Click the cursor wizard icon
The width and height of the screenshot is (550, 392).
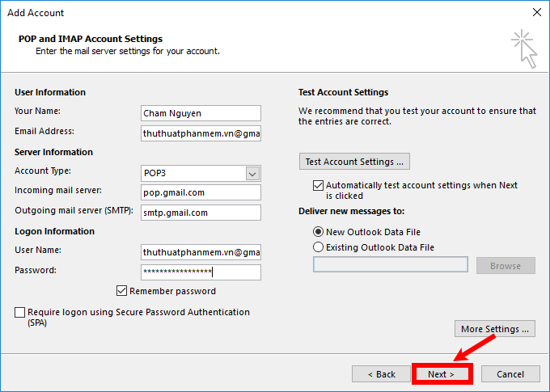tap(524, 48)
